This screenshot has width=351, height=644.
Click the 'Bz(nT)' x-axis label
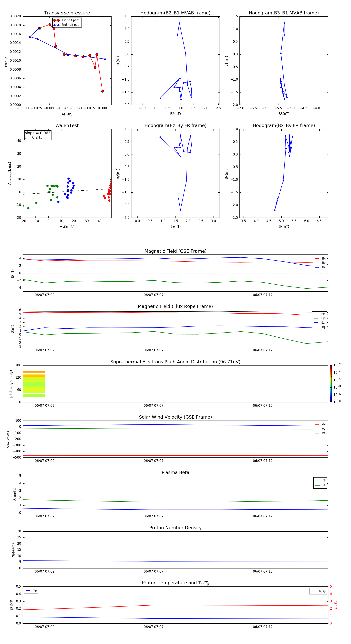[175, 227]
